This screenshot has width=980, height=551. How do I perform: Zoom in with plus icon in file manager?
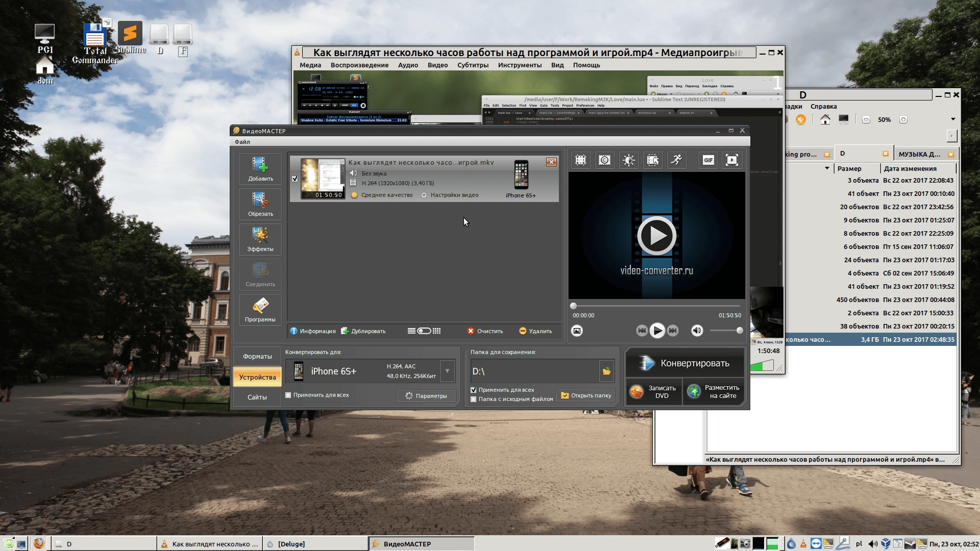pyautogui.click(x=903, y=119)
